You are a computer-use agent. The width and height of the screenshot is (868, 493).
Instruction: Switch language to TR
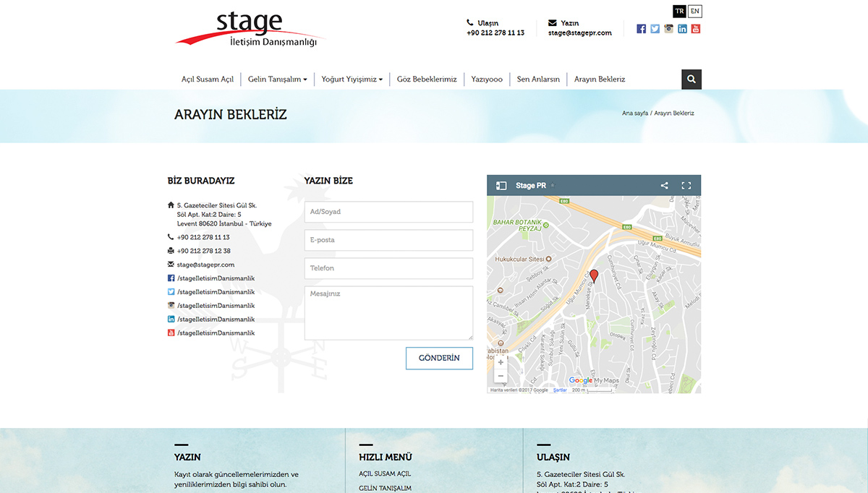[679, 11]
